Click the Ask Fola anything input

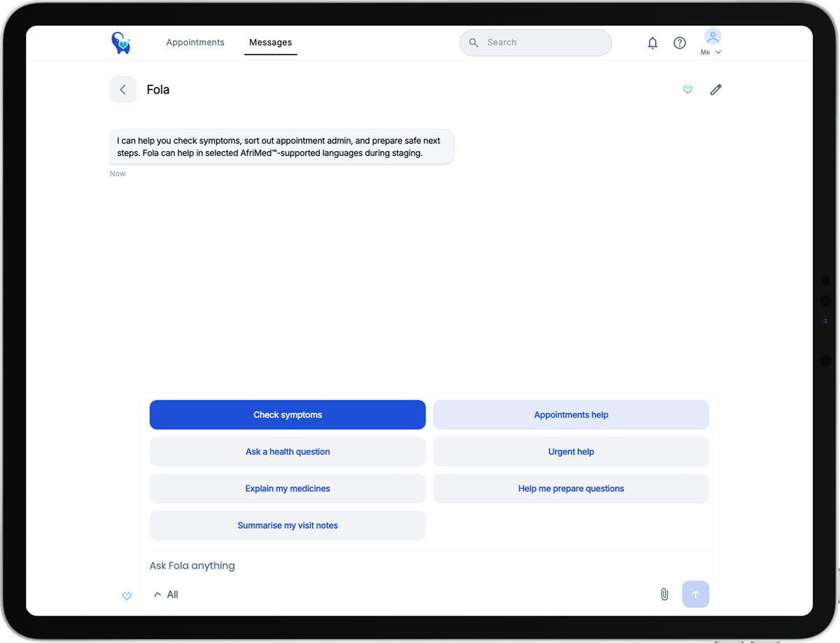pos(429,565)
